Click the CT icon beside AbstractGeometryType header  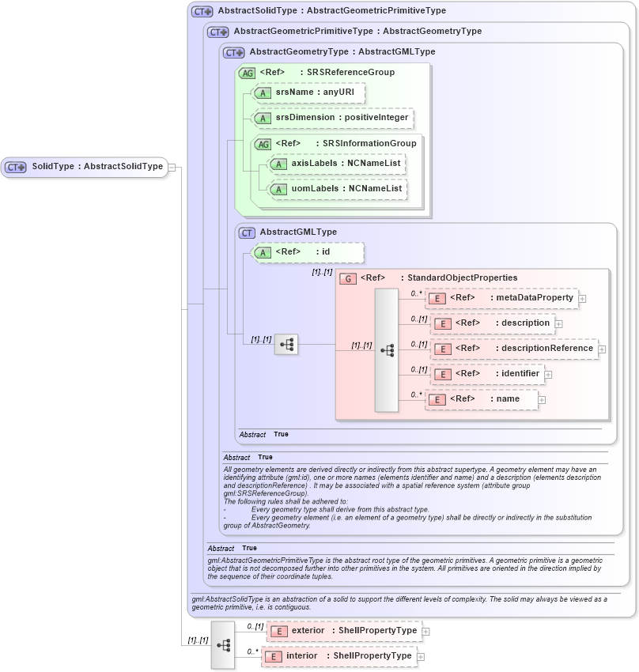click(233, 53)
